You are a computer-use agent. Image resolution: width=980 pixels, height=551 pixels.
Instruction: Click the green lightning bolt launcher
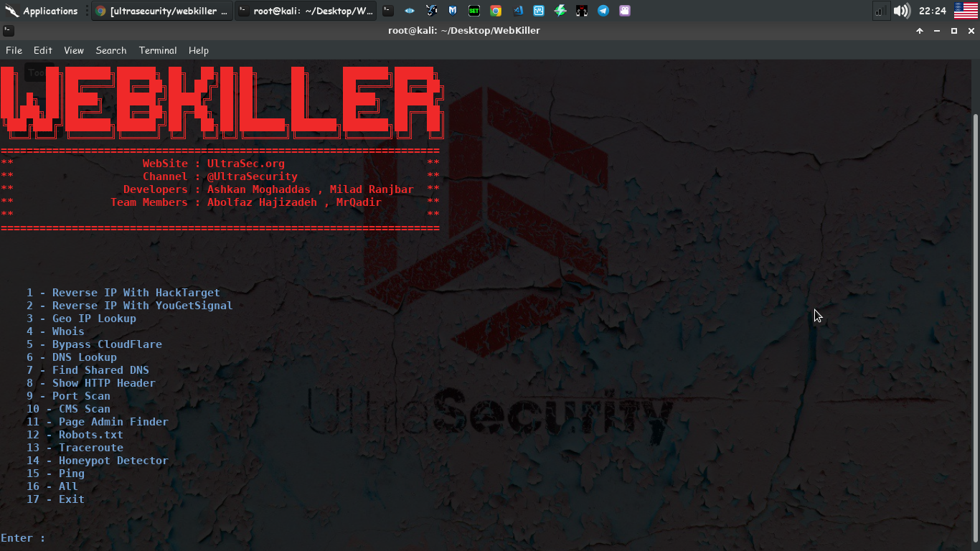560,11
